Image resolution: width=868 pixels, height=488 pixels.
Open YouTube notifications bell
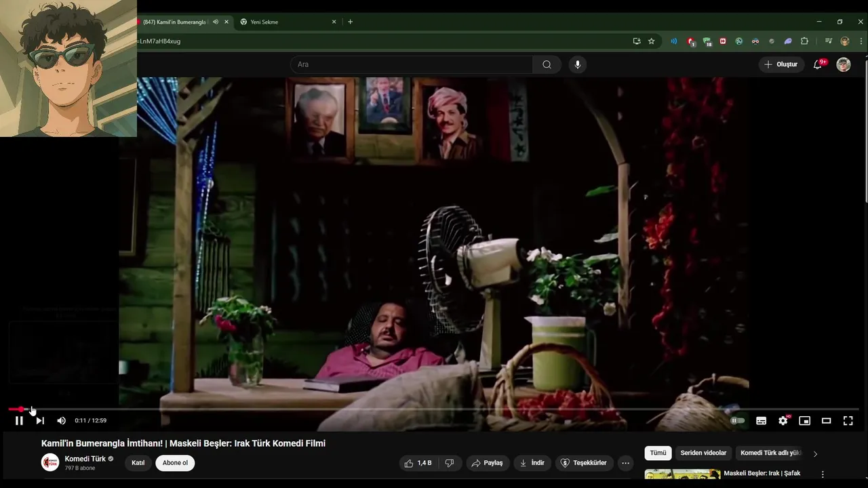click(x=818, y=64)
